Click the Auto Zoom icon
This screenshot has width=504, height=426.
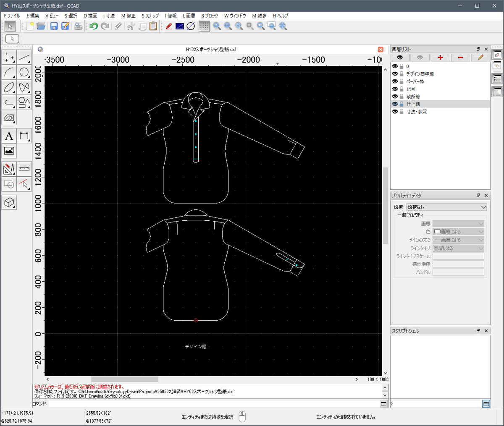[239, 26]
